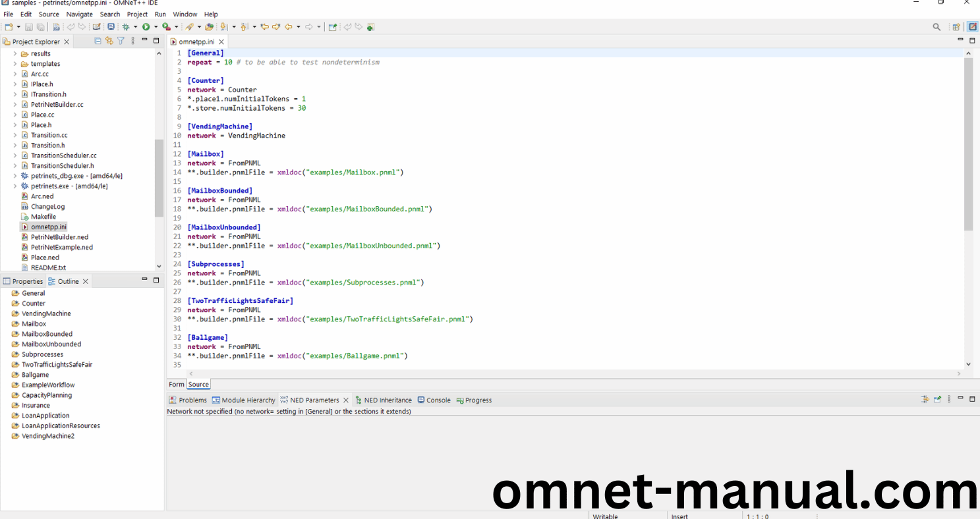Click the Open Perspective icon
The image size is (980, 519).
956,27
